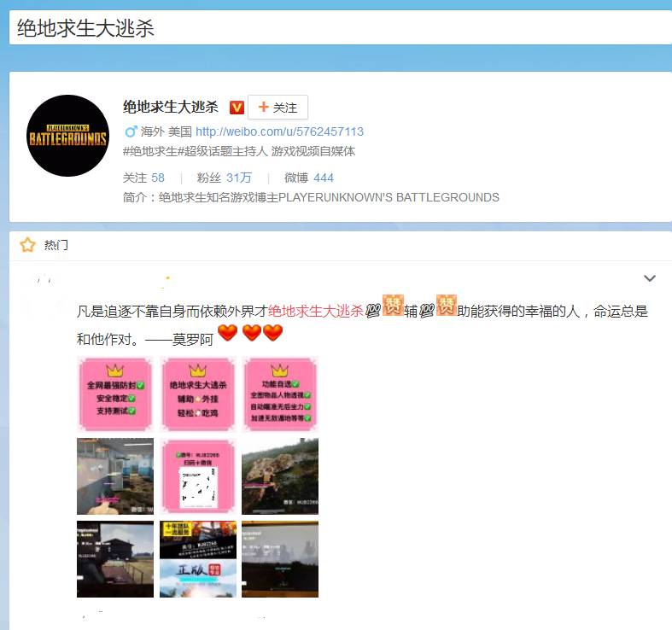672x630 pixels.
Task: Open the profile name 绝地求生大逃杀
Action: click(x=171, y=107)
